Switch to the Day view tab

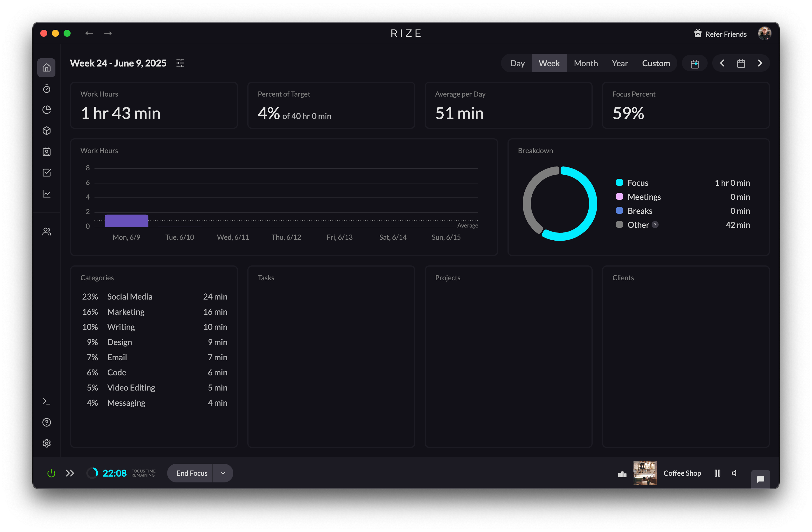pos(517,64)
